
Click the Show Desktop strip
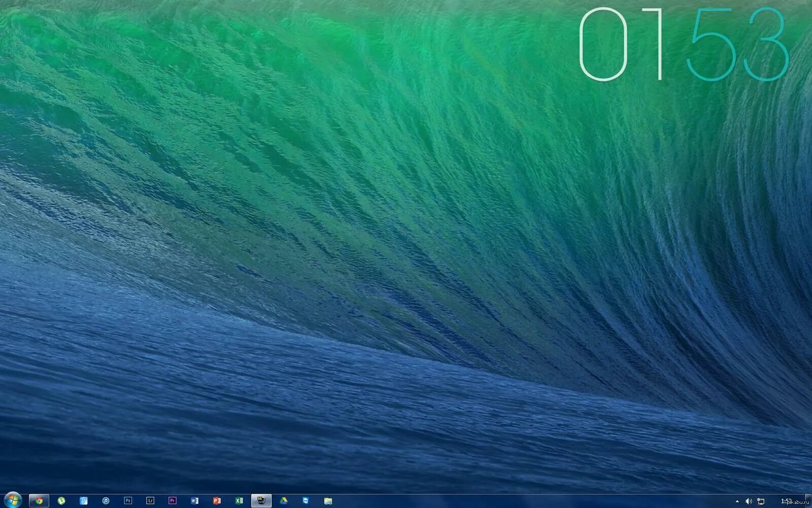[808, 501]
